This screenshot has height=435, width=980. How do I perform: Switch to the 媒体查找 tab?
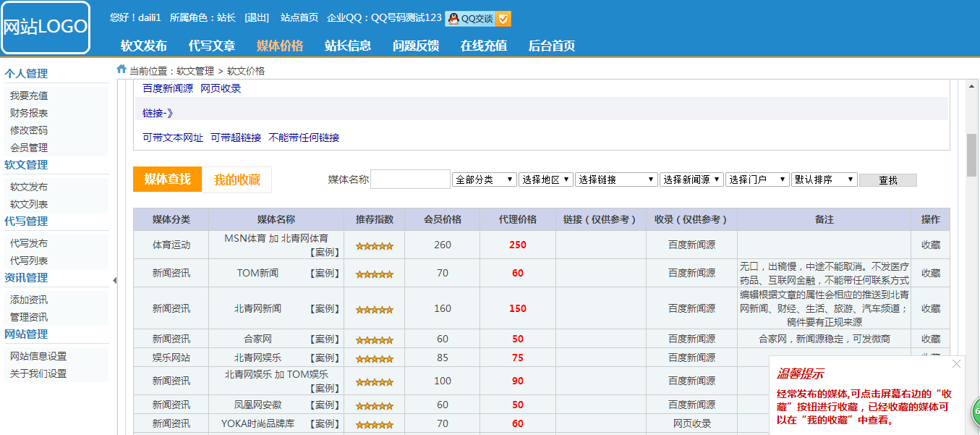point(167,179)
